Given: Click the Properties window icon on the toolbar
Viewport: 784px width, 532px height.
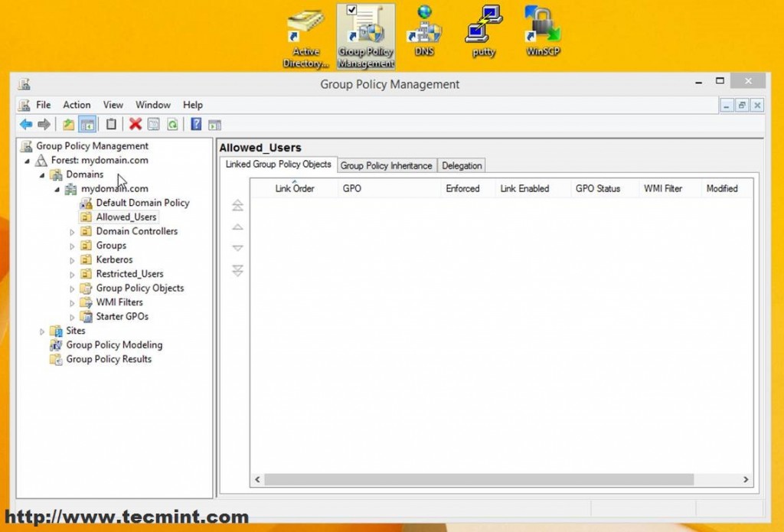Looking at the screenshot, I should pos(152,123).
